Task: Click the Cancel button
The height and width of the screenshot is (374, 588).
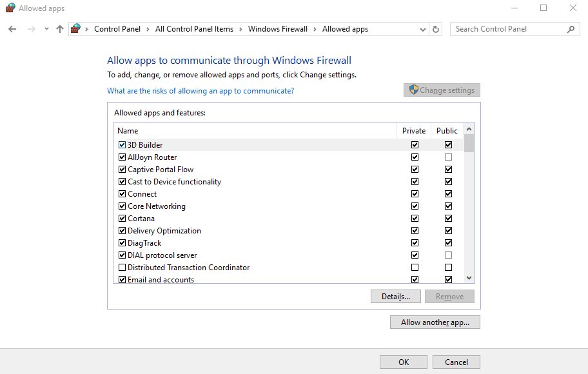Action: [x=456, y=362]
